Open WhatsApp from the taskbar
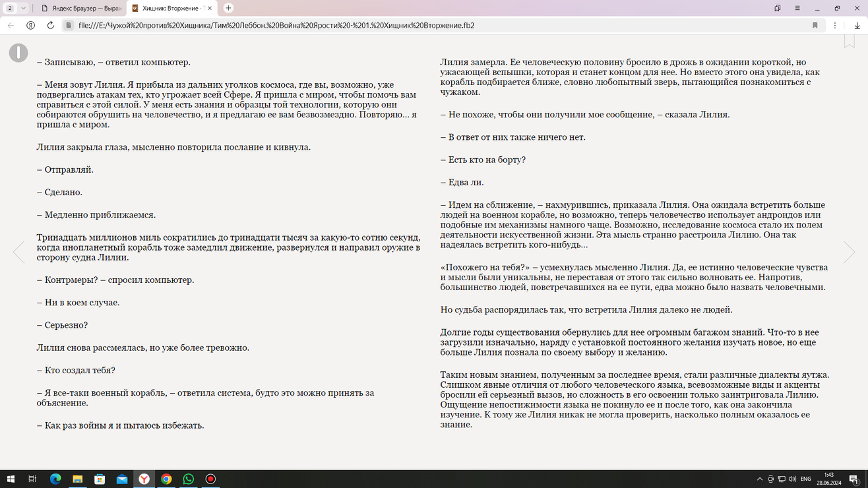Image resolution: width=868 pixels, height=488 pixels. coord(189,479)
